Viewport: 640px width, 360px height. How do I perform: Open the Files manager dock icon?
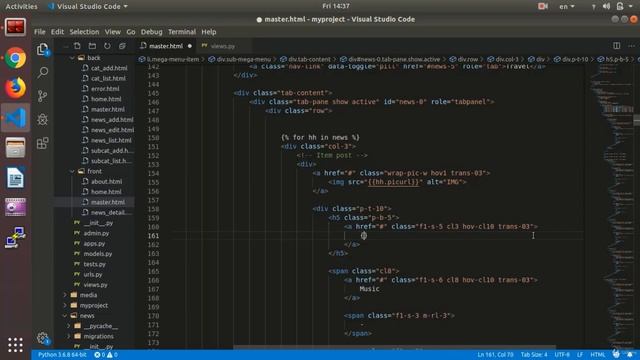[x=16, y=148]
